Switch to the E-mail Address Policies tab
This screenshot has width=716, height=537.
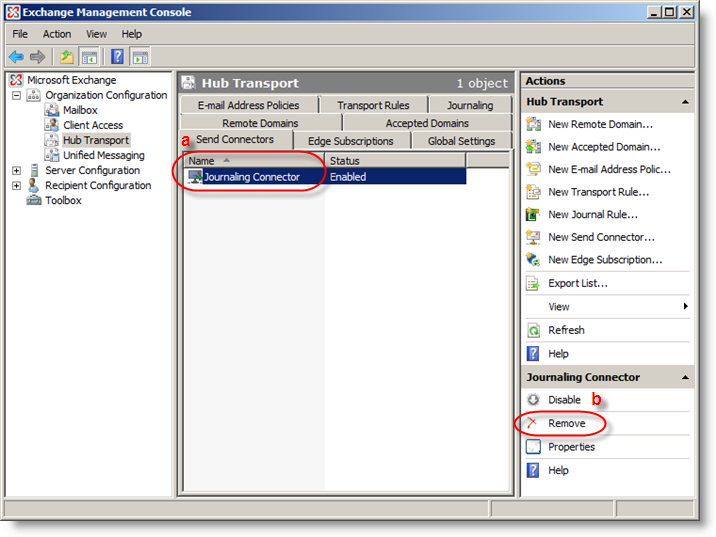pos(249,105)
